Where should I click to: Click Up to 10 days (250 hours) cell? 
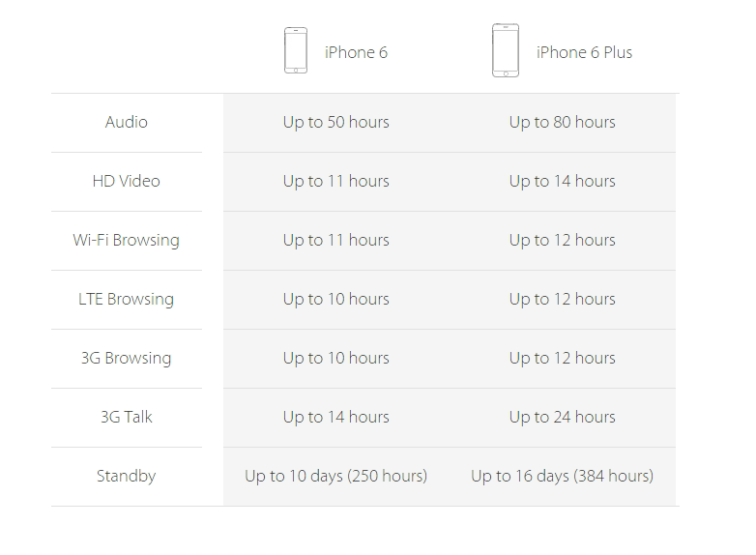[336, 476]
